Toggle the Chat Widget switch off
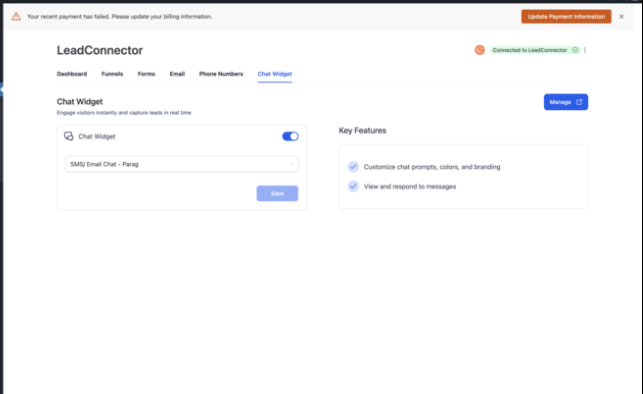 coord(290,136)
